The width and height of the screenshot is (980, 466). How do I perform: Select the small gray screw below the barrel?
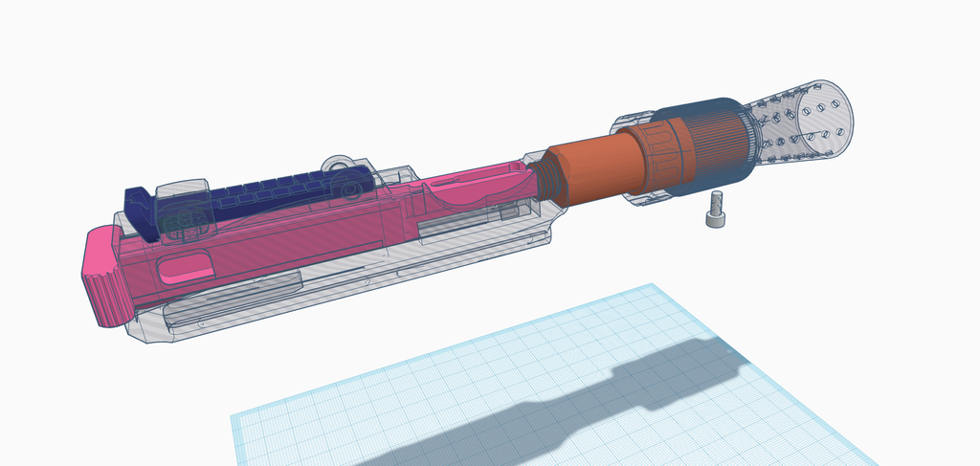click(716, 210)
